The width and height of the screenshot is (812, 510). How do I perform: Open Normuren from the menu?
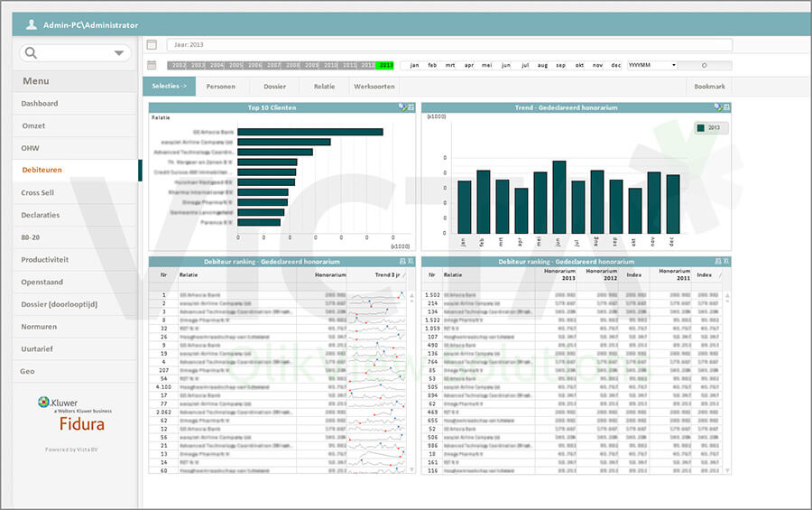click(75, 326)
